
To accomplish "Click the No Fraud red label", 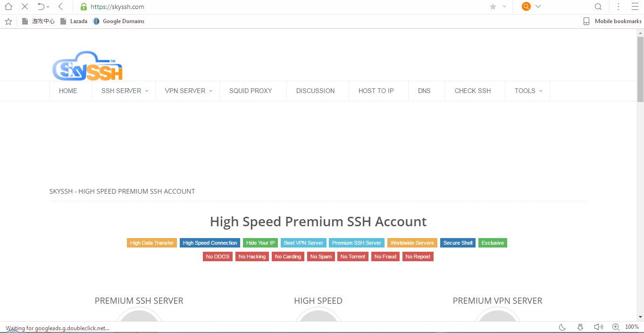I will point(385,256).
